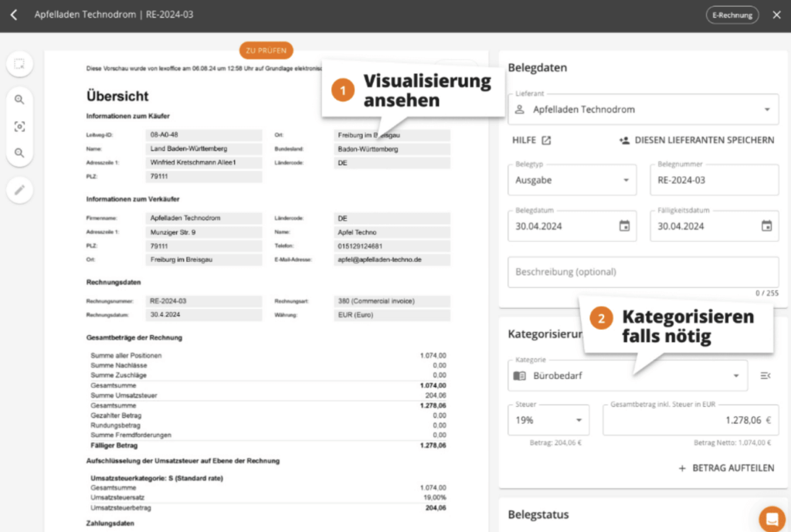The height and width of the screenshot is (532, 791).
Task: Open the HILFE link
Action: coord(531,141)
